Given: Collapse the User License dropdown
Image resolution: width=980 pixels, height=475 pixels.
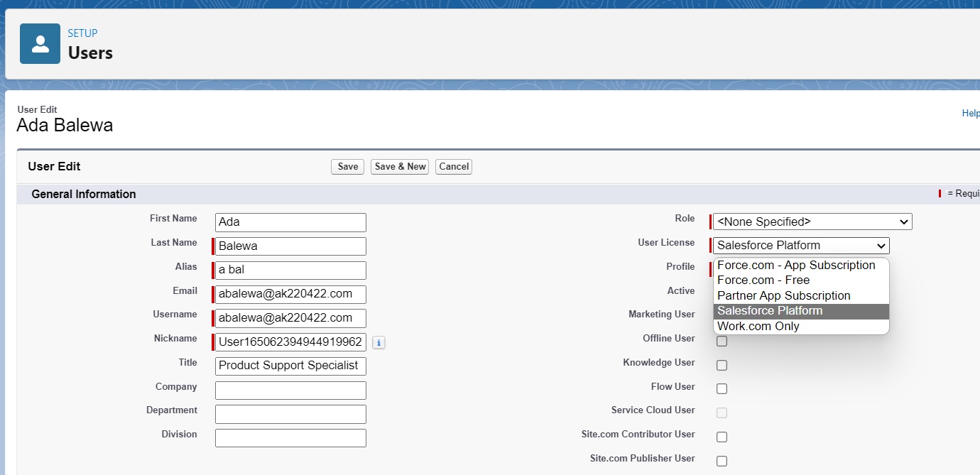Looking at the screenshot, I should click(801, 246).
